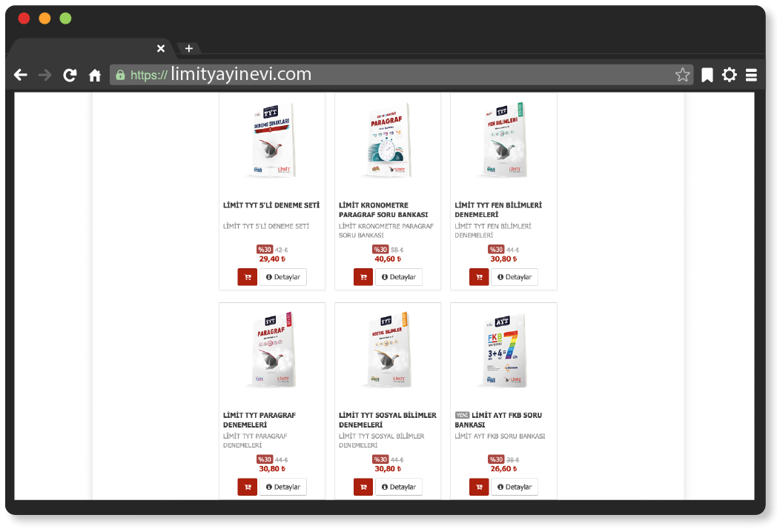Open Limit Kronometre Paragraf Soru Bankası title link
The height and width of the screenshot is (532, 777).
point(383,210)
